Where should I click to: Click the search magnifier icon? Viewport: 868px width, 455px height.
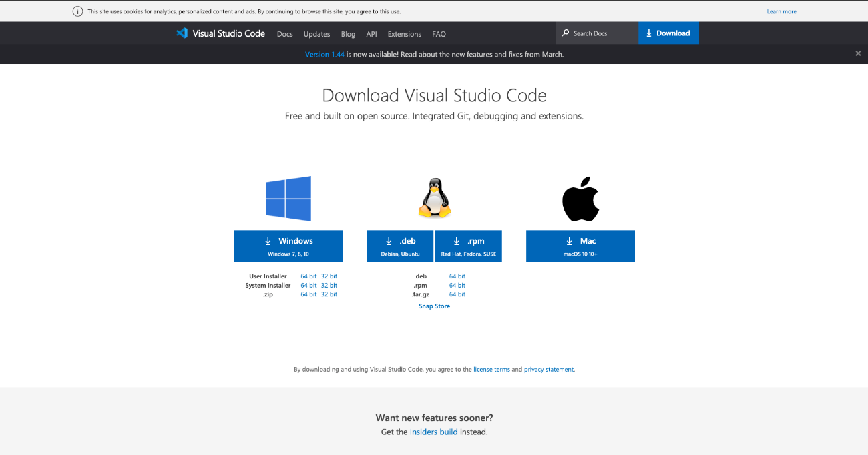[x=566, y=33]
